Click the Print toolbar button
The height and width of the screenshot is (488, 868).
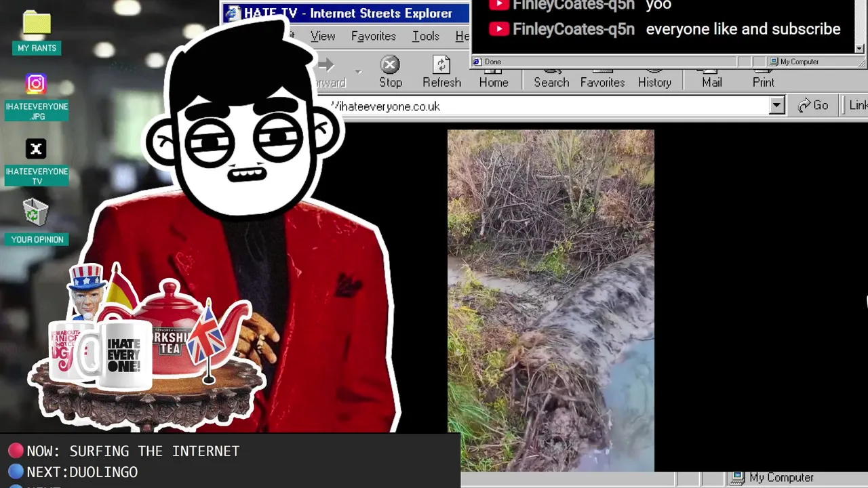point(763,77)
